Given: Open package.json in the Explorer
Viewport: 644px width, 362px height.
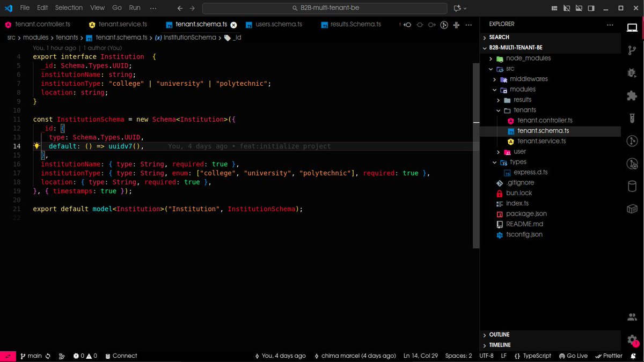Looking at the screenshot, I should coord(526,214).
